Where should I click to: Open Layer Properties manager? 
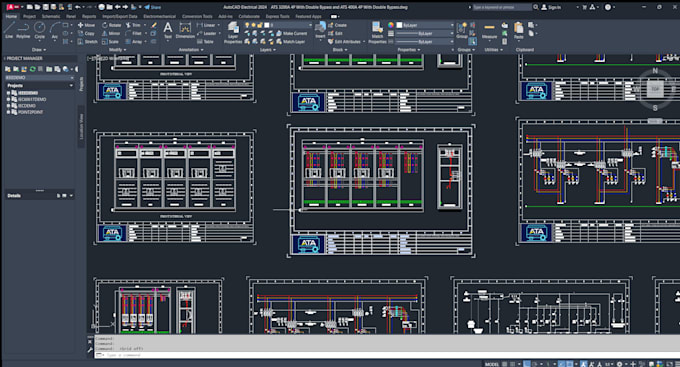tap(233, 33)
